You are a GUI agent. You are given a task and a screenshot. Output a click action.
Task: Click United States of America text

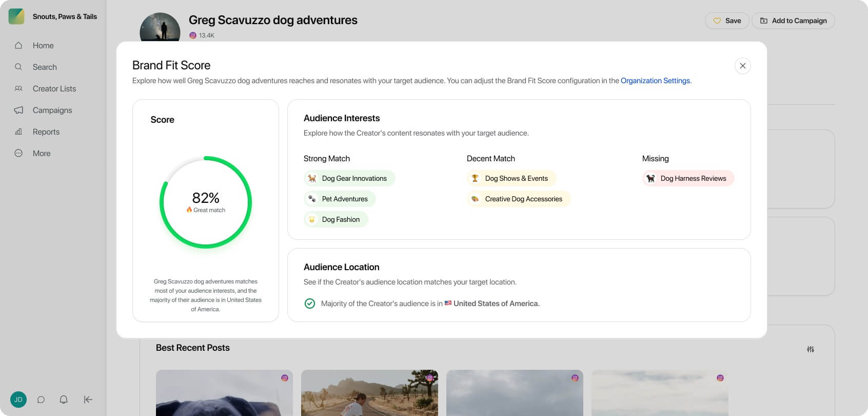pyautogui.click(x=497, y=304)
